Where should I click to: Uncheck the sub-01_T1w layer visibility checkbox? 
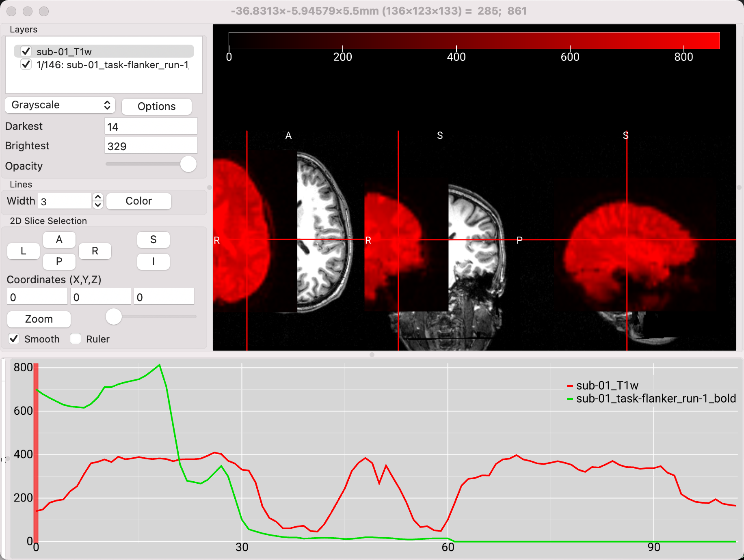(x=26, y=51)
